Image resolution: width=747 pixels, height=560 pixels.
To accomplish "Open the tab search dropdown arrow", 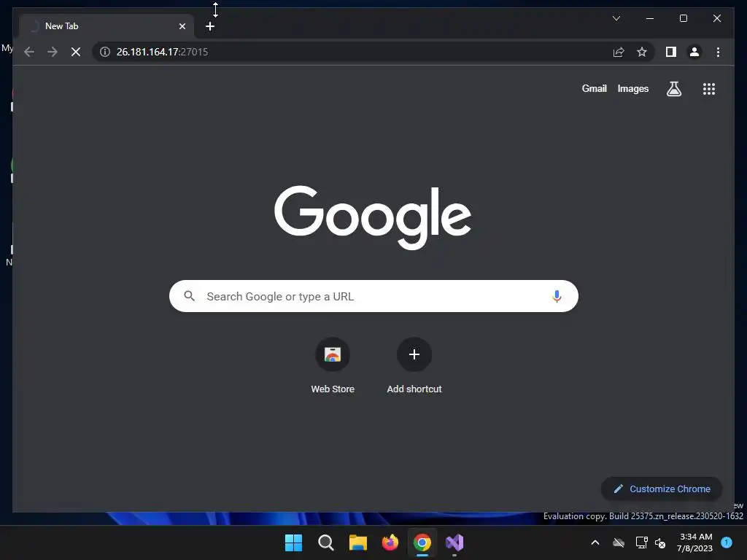I will 616,18.
